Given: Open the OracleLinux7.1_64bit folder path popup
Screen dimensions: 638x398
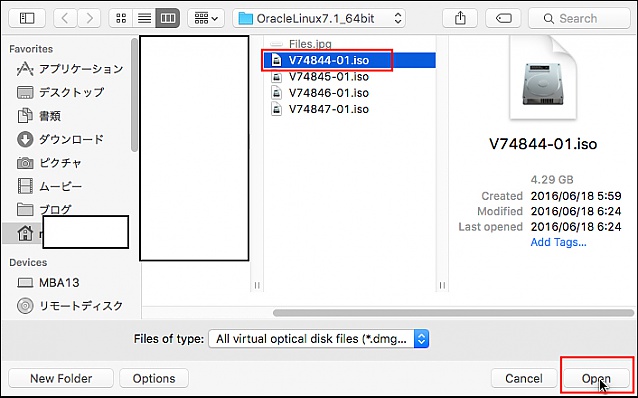Looking at the screenshot, I should tap(319, 18).
